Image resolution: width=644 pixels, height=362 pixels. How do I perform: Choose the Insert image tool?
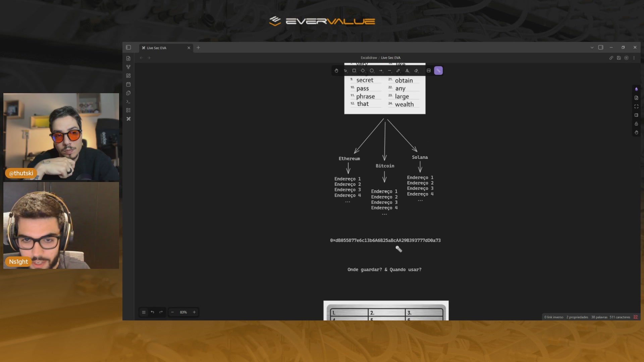point(429,71)
